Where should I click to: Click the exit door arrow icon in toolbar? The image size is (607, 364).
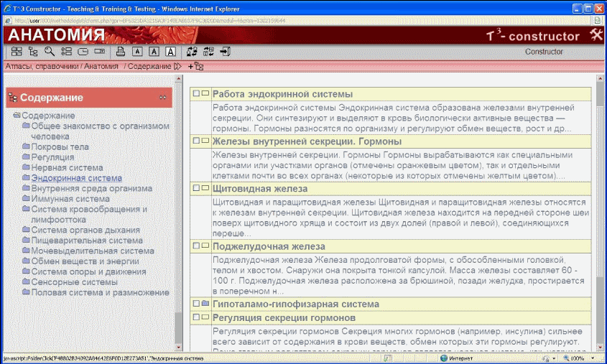[x=225, y=52]
